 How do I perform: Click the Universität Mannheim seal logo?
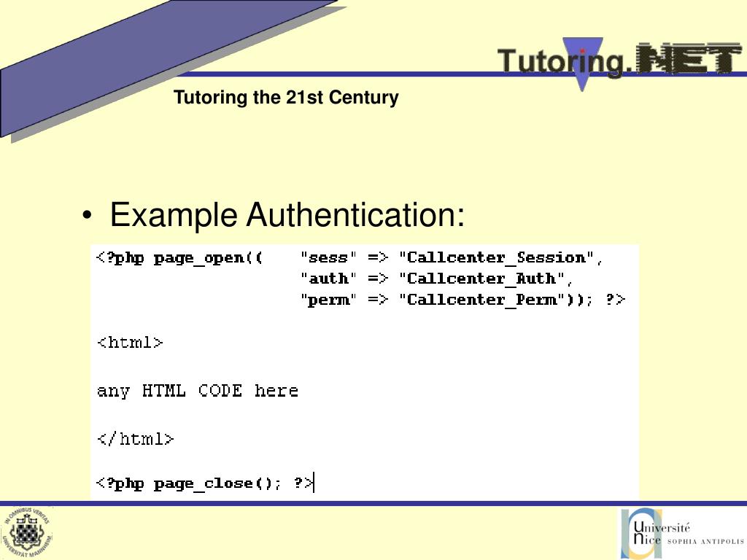(27, 532)
